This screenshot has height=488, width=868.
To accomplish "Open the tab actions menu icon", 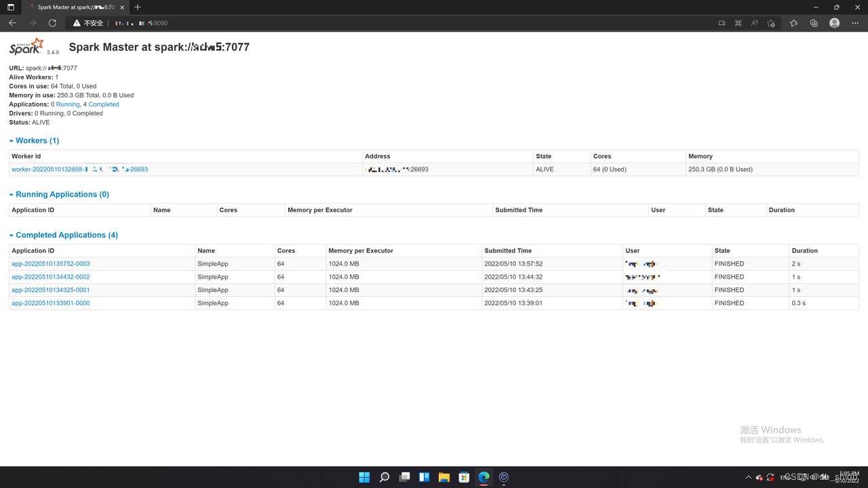I will click(x=11, y=7).
